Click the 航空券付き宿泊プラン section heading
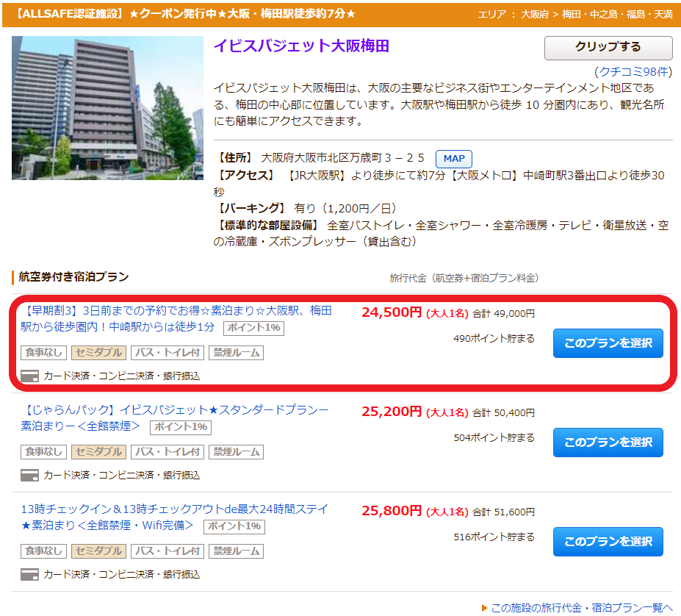Screen dimensions: 681x616 tap(73, 277)
